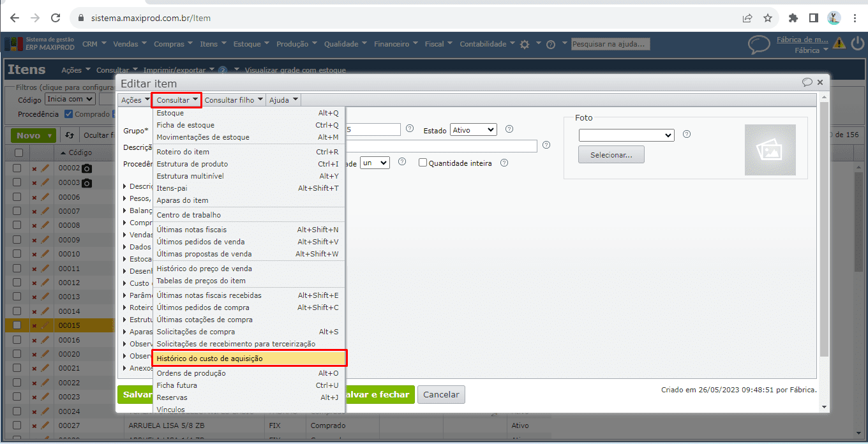Check the row checkbox for item 00006
Screen dimensions: 868x444
pos(19,197)
